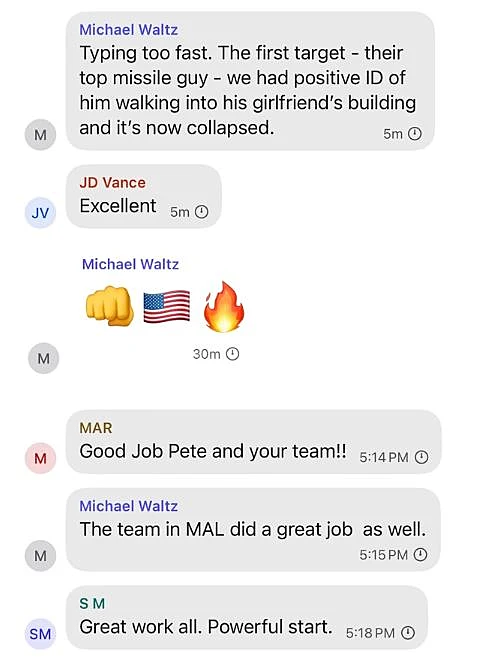Image resolution: width=481 pixels, height=663 pixels.
Task: Tap gray M avatar beside the MAL message
Action: click(x=40, y=556)
